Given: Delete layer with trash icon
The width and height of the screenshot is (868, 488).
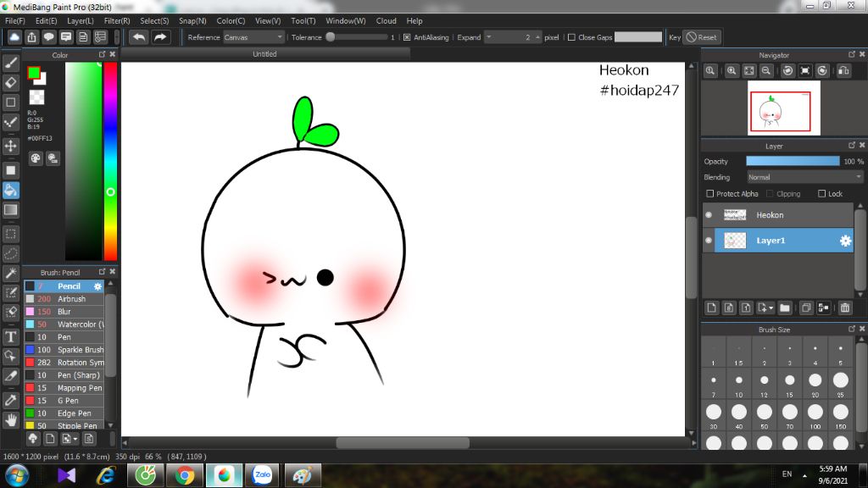Looking at the screenshot, I should pos(845,308).
